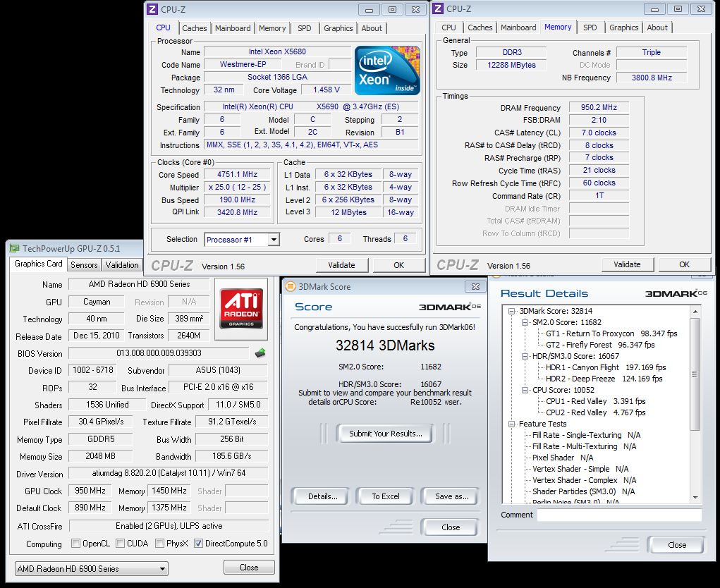Viewport: 720px width, 588px height.
Task: Click the GPU-Z Name field AMD Radeon HD 6900
Action: tap(139, 284)
